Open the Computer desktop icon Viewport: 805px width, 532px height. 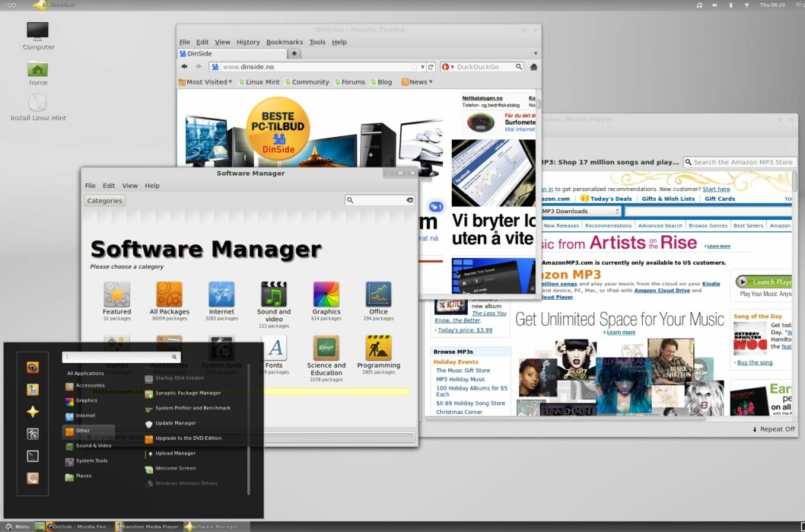[38, 36]
